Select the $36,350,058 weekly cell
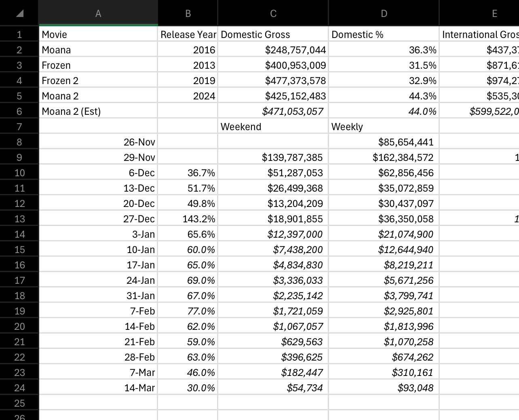The image size is (519, 420). pos(384,219)
